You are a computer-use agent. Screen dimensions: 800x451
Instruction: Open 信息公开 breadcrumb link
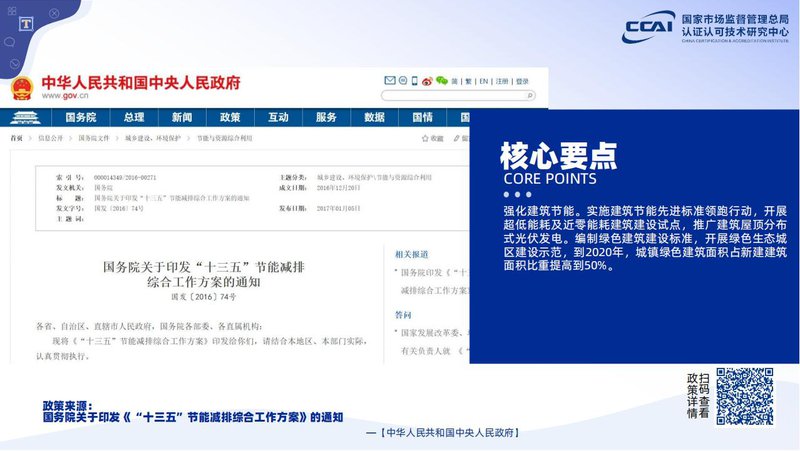(x=51, y=138)
